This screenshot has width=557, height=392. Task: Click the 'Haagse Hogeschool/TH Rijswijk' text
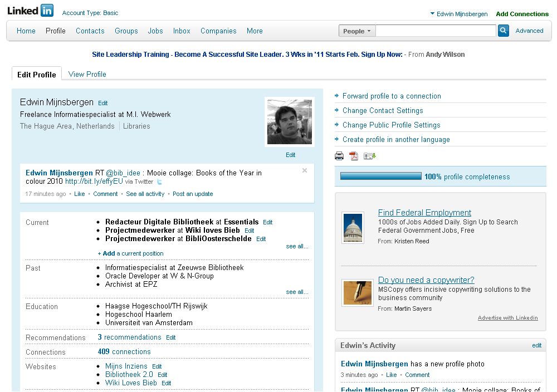[x=157, y=306]
